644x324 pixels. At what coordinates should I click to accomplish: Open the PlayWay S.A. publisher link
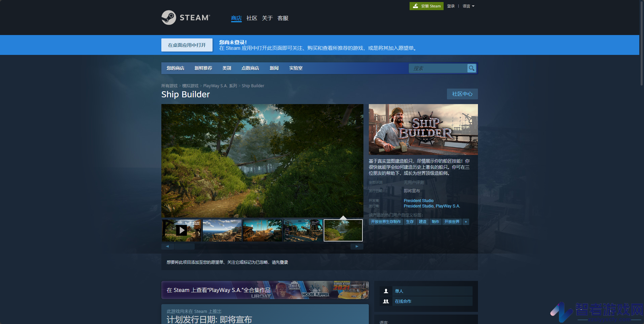click(448, 206)
